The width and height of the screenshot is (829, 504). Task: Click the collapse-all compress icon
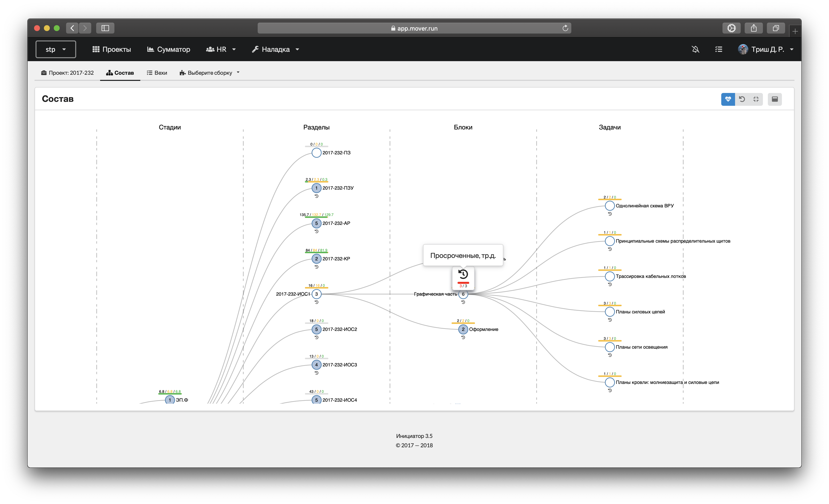click(756, 99)
